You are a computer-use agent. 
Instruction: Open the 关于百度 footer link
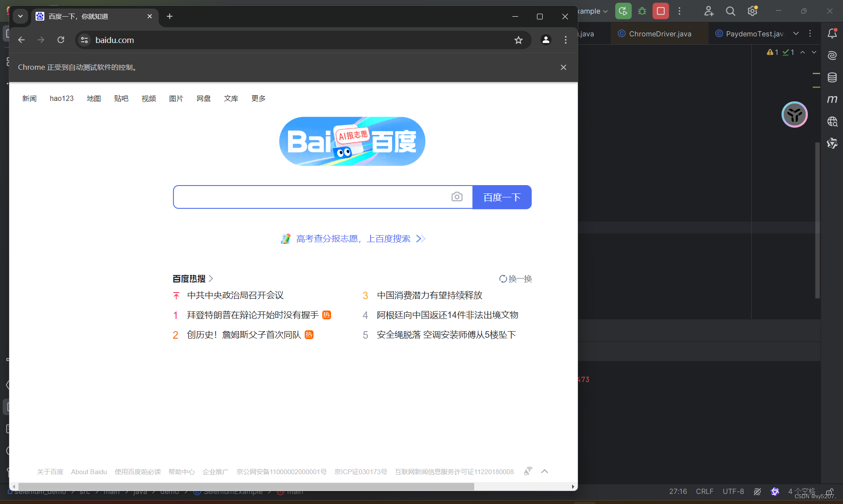click(50, 472)
